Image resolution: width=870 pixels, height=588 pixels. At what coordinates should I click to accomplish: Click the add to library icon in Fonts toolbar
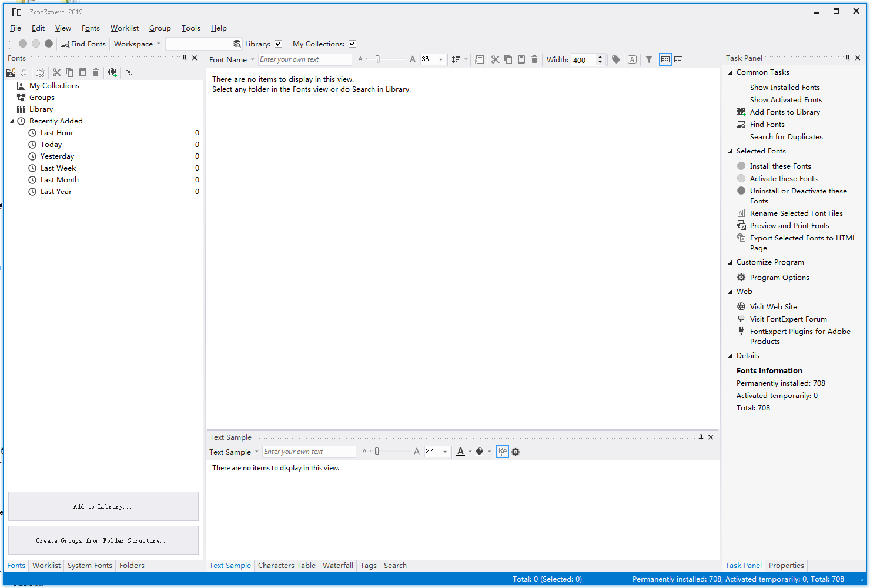click(x=112, y=72)
